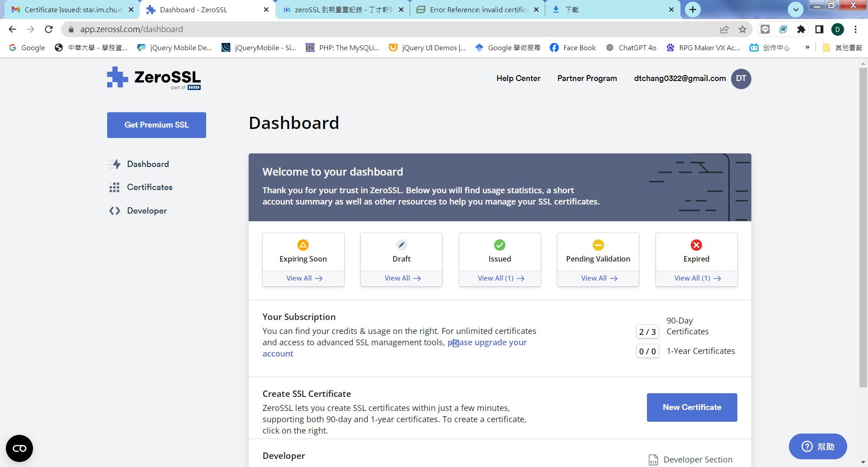Viewport: 868px width, 467px height.
Task: Open the Face Book bookmark
Action: 573,48
